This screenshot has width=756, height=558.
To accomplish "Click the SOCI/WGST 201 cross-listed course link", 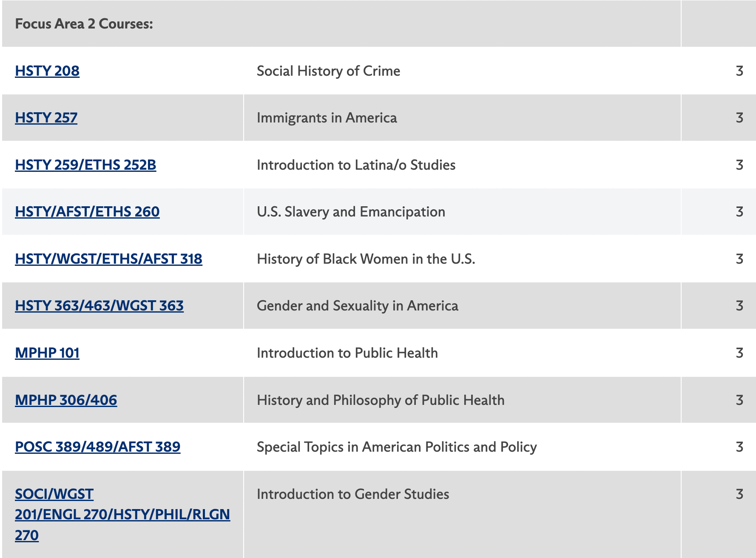I will click(122, 515).
